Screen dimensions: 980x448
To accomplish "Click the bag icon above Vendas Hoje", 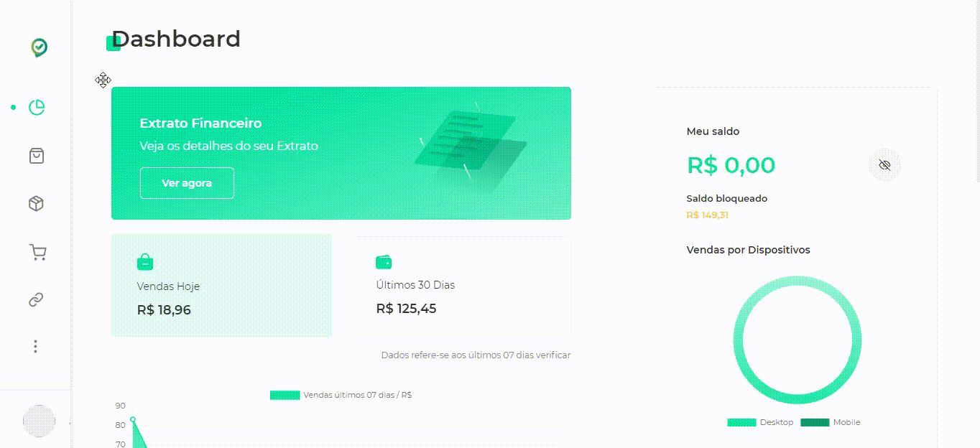I will 145,262.
